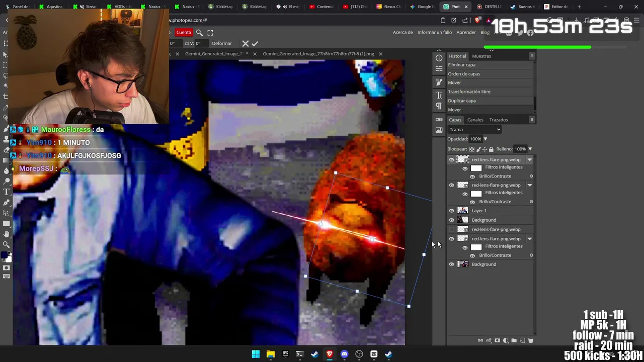Open Windows Start button on taskbar
The height and width of the screenshot is (362, 644).
pos(256,354)
